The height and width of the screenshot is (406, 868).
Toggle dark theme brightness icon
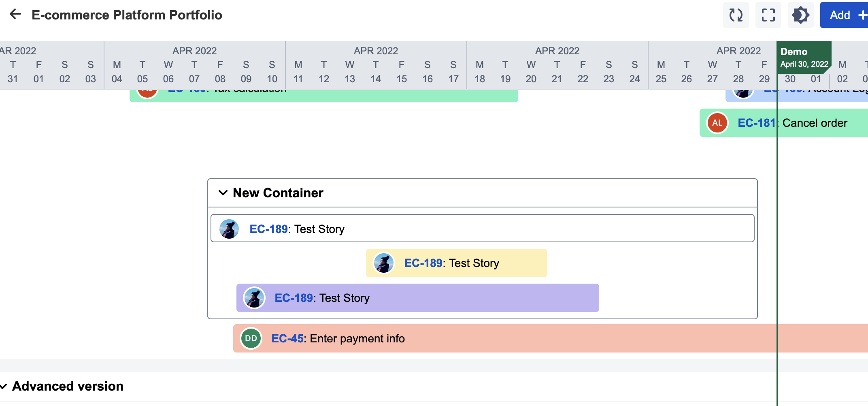pos(800,15)
